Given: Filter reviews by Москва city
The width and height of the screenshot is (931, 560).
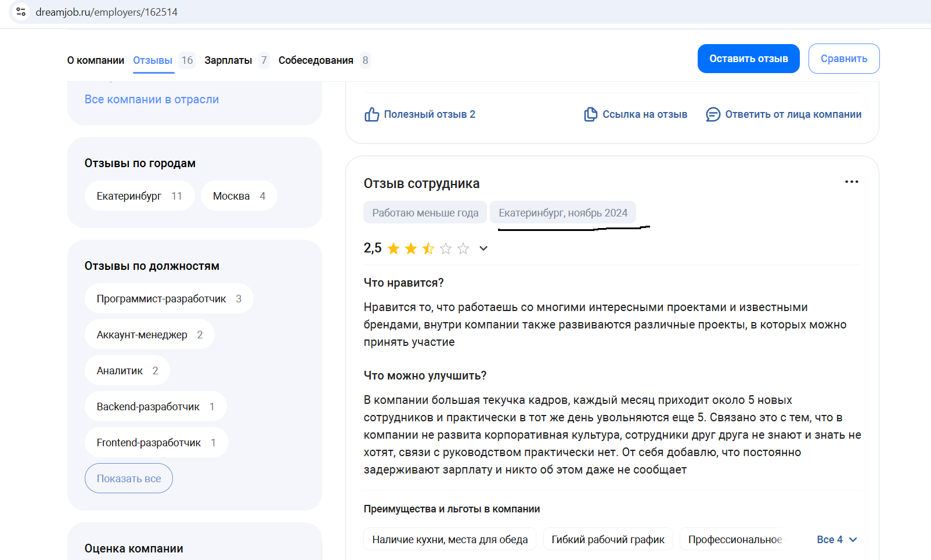Looking at the screenshot, I should pos(239,196).
